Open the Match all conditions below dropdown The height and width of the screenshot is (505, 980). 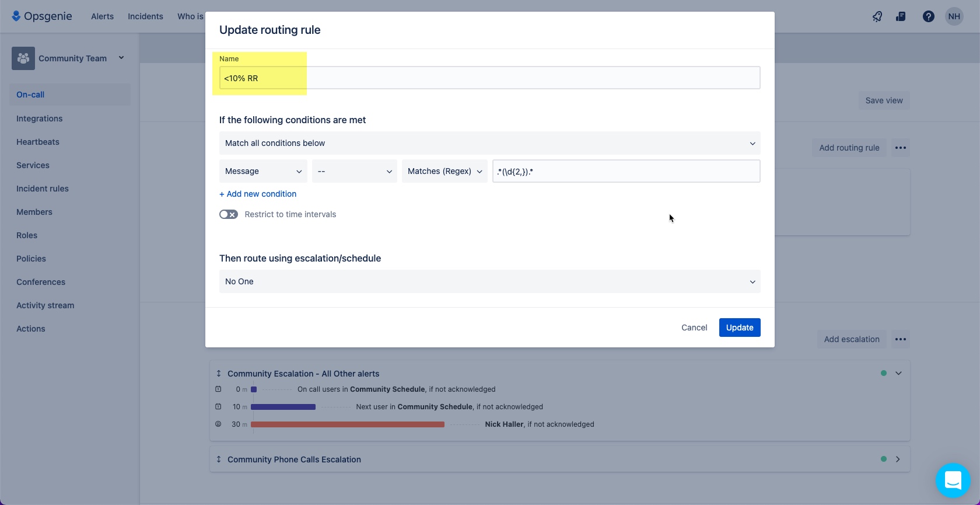pos(490,143)
